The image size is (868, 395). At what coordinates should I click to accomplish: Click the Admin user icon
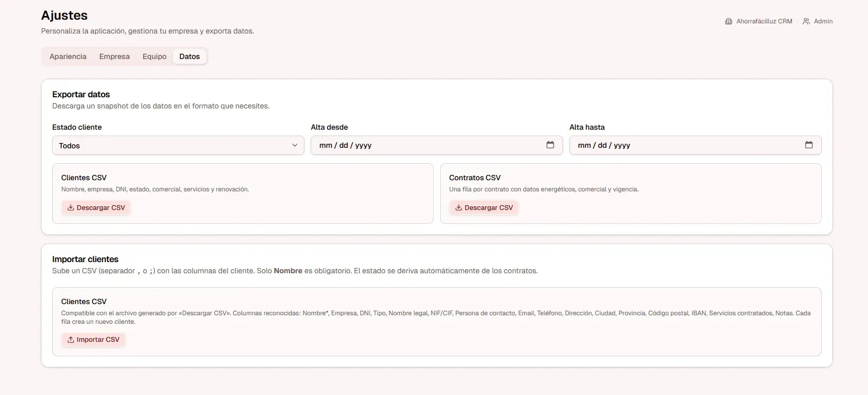point(806,21)
